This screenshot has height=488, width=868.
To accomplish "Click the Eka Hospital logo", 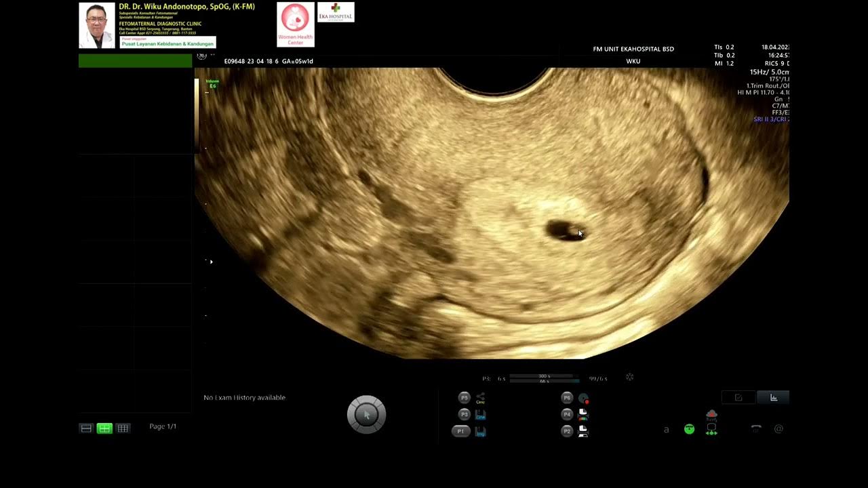I will (x=336, y=12).
